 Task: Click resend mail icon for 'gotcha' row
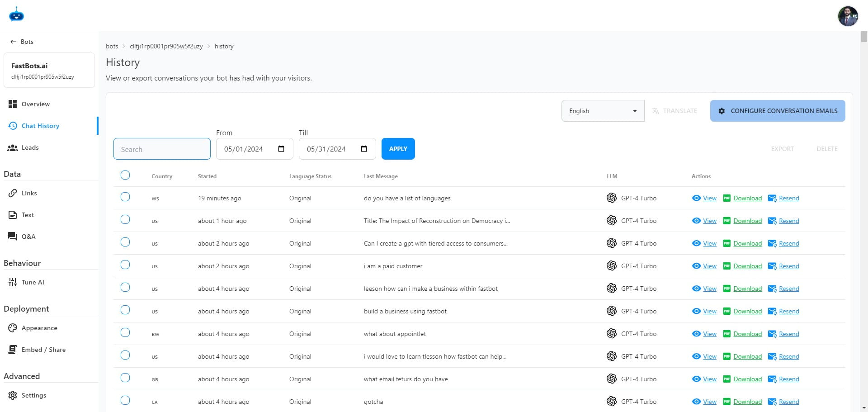(x=772, y=402)
